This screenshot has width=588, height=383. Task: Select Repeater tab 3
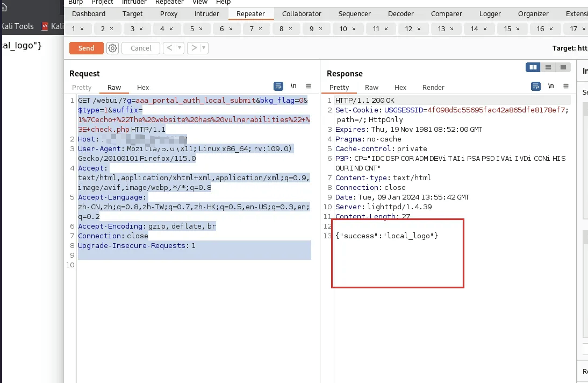pyautogui.click(x=132, y=29)
